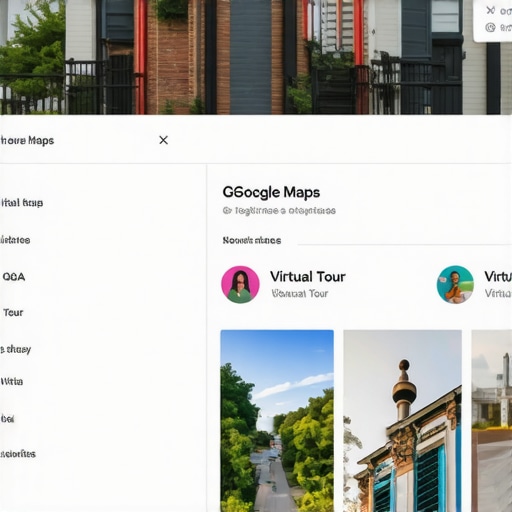
Task: Select the first Virtual Tour heading
Action: (x=308, y=277)
